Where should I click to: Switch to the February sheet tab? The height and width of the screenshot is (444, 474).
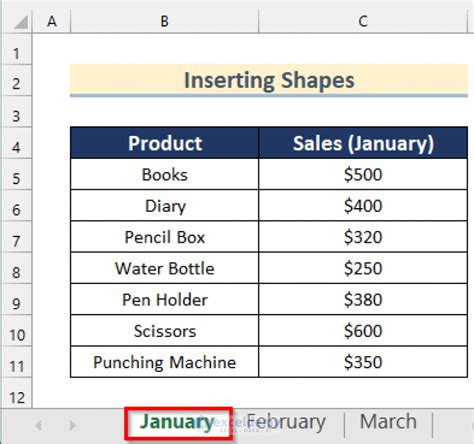[x=287, y=423]
